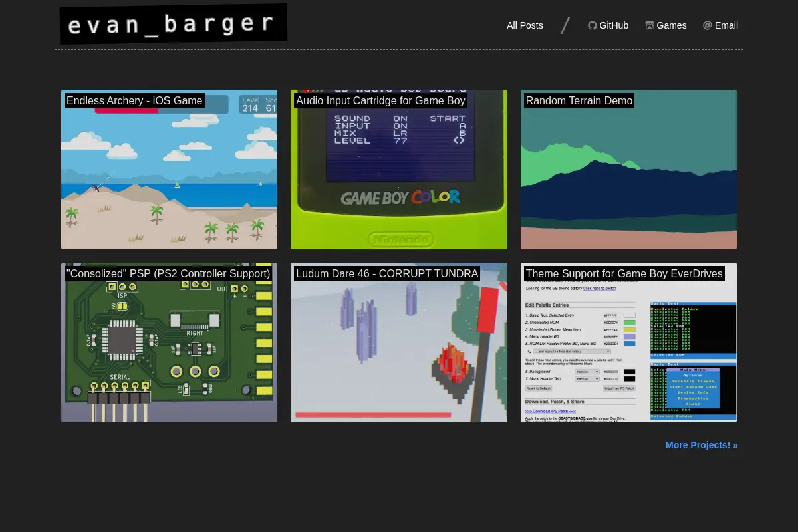
Task: Follow the More Projects! link
Action: click(x=702, y=445)
